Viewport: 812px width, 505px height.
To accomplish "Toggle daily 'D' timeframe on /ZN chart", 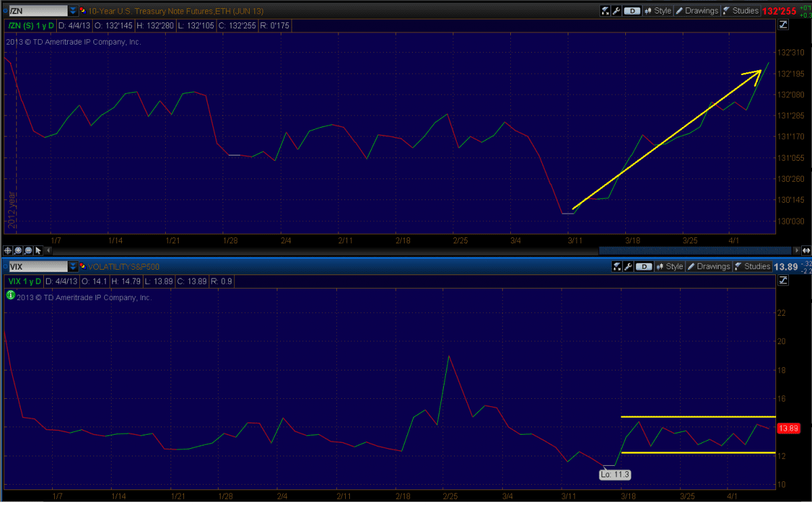I will click(x=631, y=11).
